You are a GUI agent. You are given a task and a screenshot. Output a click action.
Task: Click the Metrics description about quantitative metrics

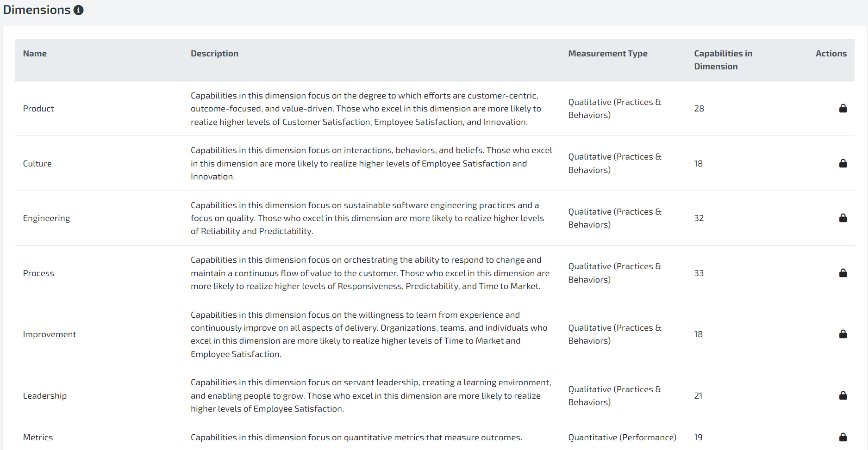pyautogui.click(x=356, y=438)
